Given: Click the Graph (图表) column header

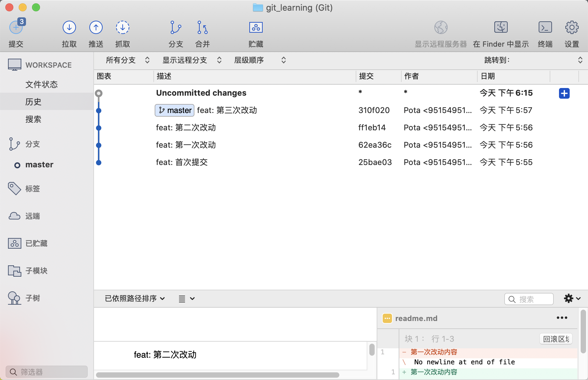Looking at the screenshot, I should (x=124, y=76).
